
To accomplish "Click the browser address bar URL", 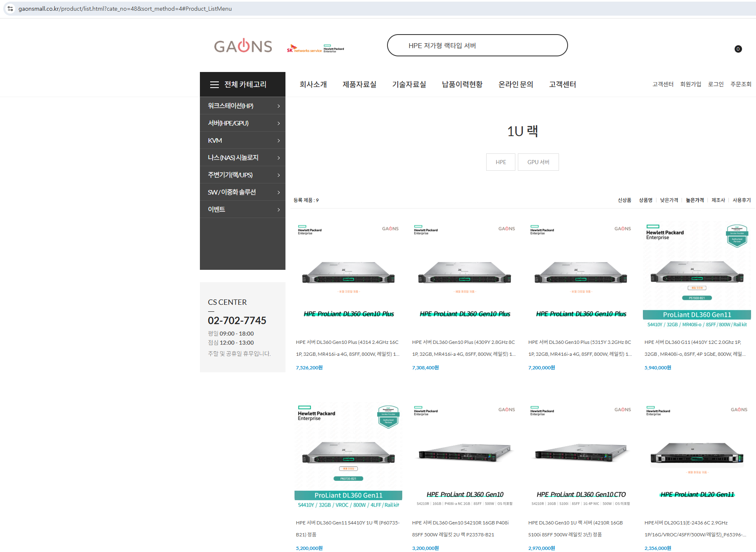I will coord(125,9).
